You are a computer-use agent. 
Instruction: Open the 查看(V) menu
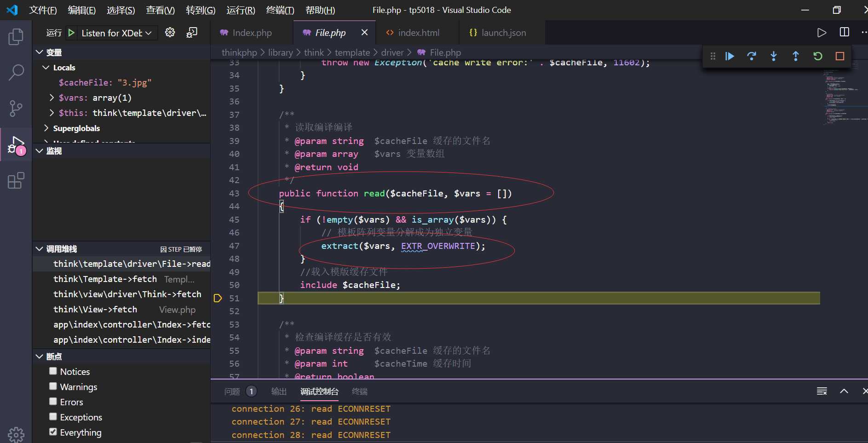(161, 10)
